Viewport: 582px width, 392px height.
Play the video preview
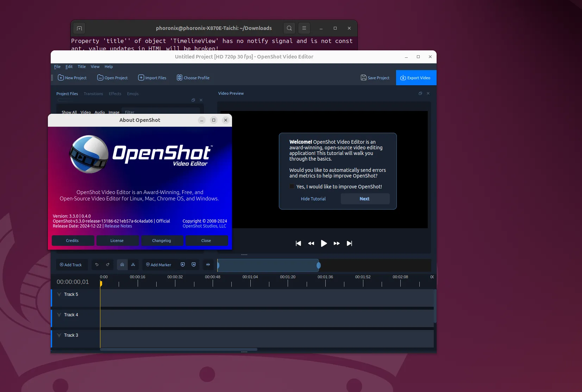tap(324, 243)
